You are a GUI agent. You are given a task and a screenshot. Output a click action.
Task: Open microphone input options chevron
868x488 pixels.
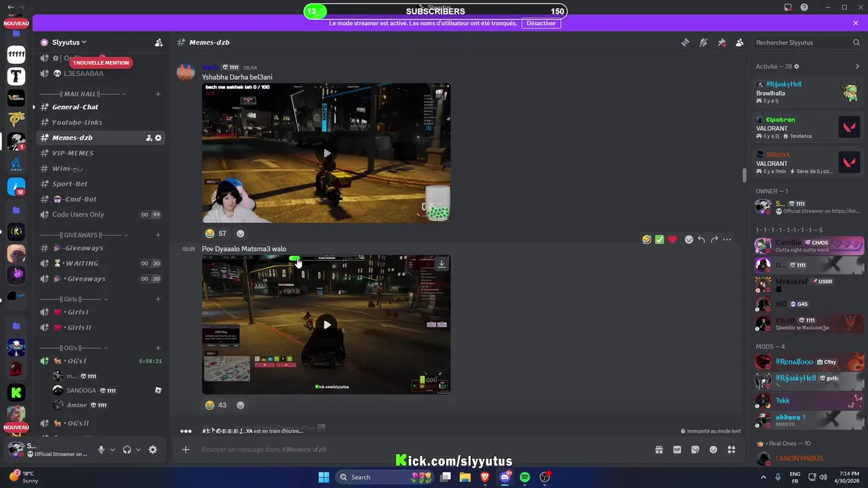pyautogui.click(x=113, y=449)
